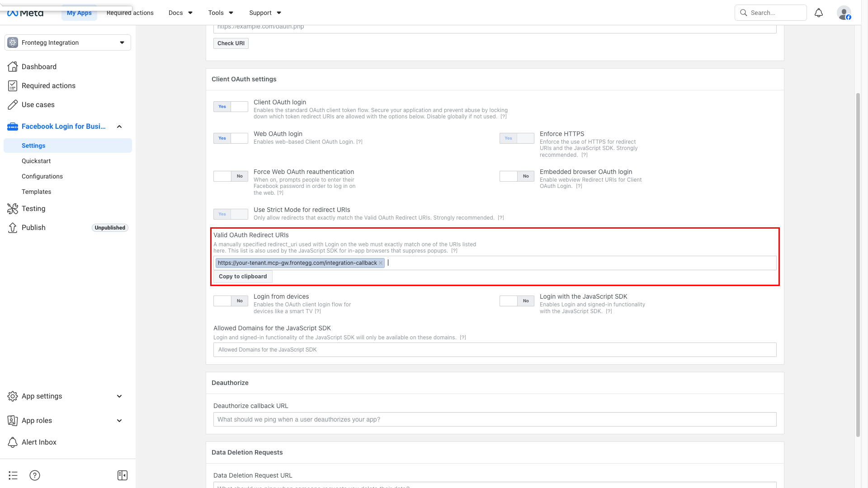Click the search magnifier icon
This screenshot has width=868, height=488.
(744, 13)
